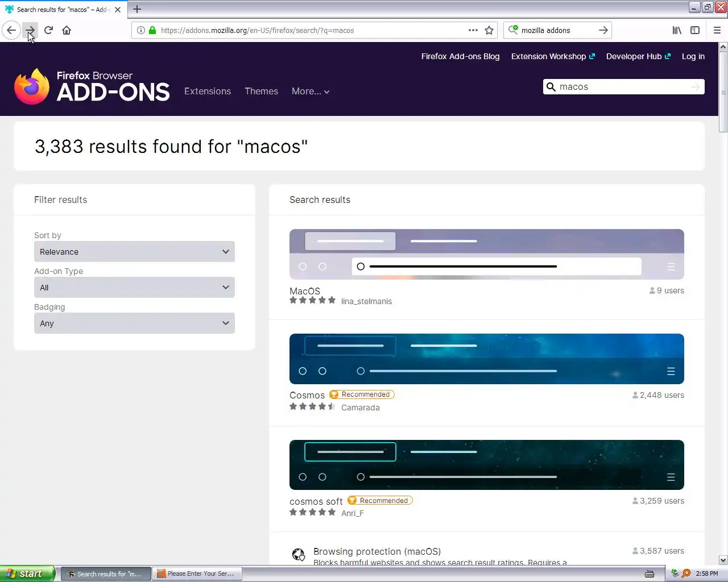Image resolution: width=728 pixels, height=582 pixels.
Task: Close the "Search results for macos" tab
Action: (x=118, y=10)
